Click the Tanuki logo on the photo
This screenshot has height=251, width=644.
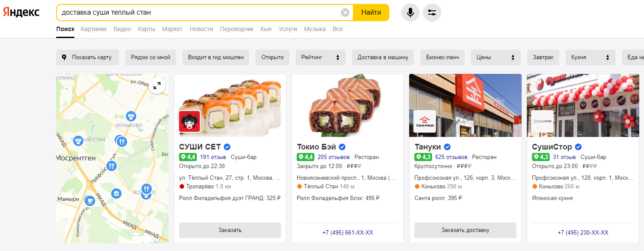tap(425, 121)
